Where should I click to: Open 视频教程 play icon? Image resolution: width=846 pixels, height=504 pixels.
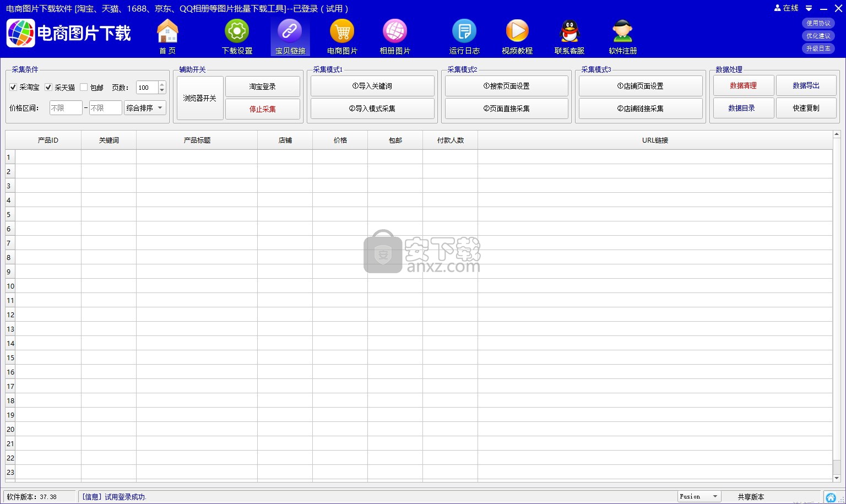coord(517,31)
